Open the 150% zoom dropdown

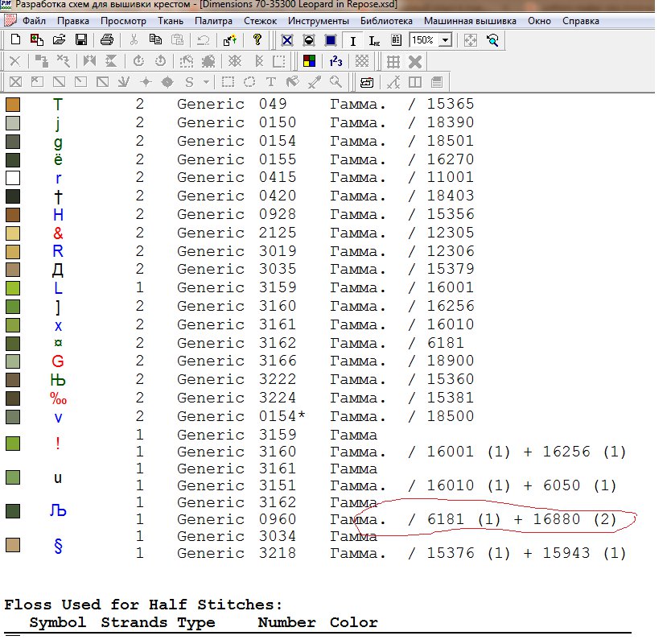[x=445, y=39]
